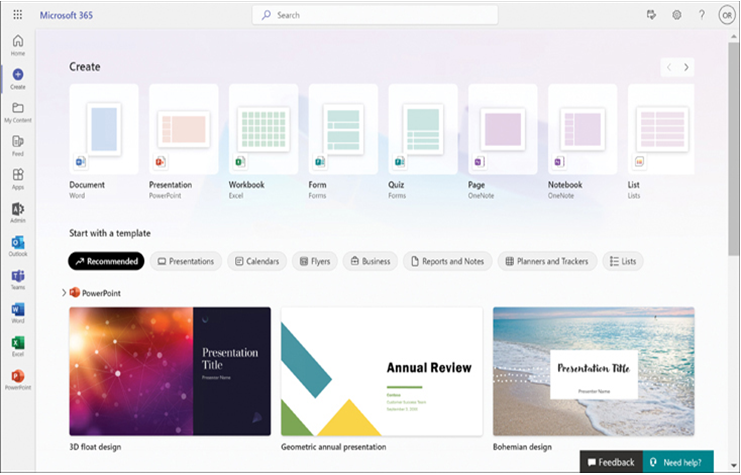Click the vertical scrollbar thumb
Viewport: 741px width, 475px height.
click(733, 149)
